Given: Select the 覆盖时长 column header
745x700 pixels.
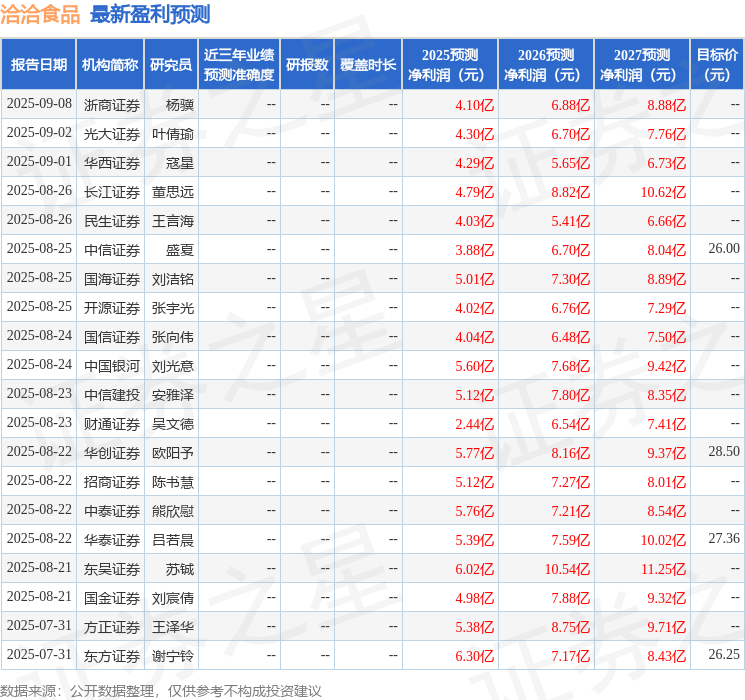Looking at the screenshot, I should point(369,65).
